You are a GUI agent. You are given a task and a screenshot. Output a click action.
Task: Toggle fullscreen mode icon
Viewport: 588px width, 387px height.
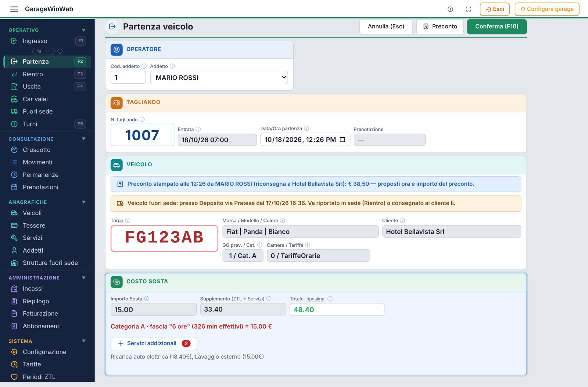[468, 9]
